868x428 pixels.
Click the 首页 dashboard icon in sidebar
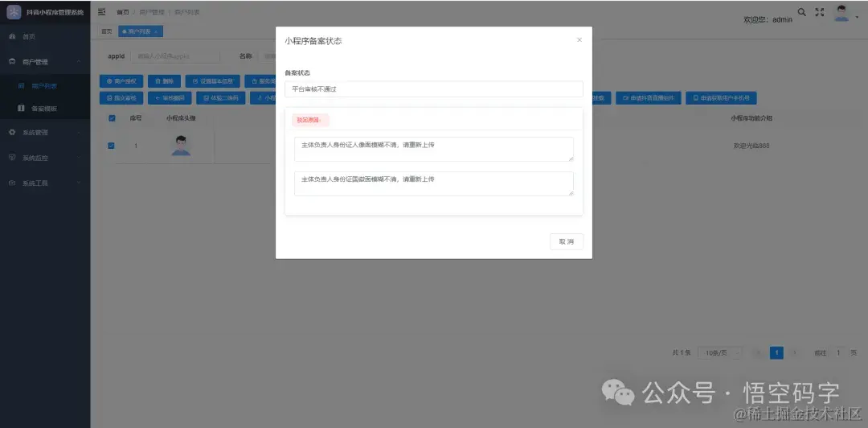(x=12, y=36)
